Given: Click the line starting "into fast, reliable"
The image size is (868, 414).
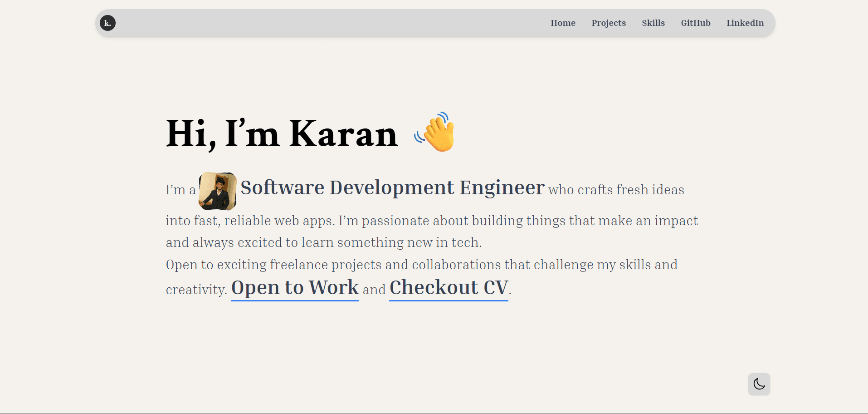Looking at the screenshot, I should tap(431, 221).
